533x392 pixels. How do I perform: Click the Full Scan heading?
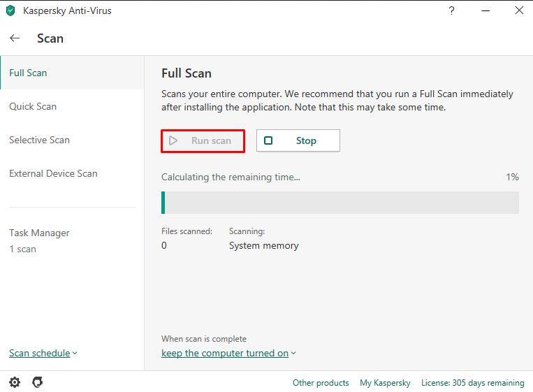pos(187,73)
